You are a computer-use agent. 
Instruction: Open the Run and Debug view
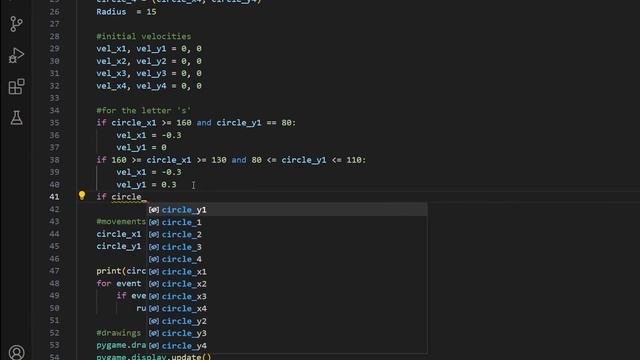click(16, 55)
